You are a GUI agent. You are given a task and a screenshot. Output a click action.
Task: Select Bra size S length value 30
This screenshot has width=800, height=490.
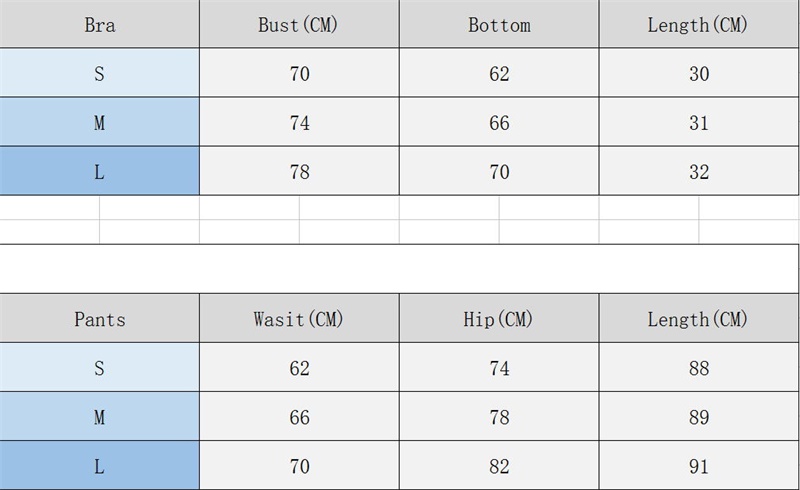tap(698, 73)
